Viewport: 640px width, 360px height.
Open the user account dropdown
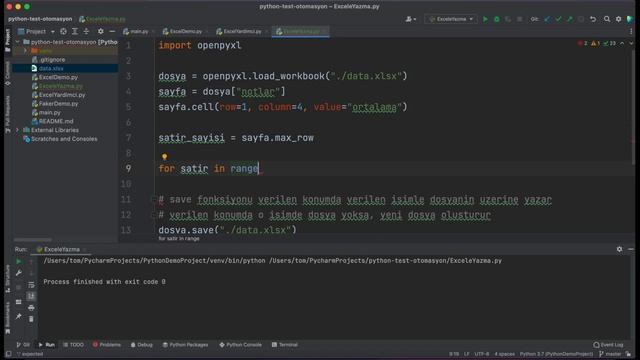click(411, 19)
